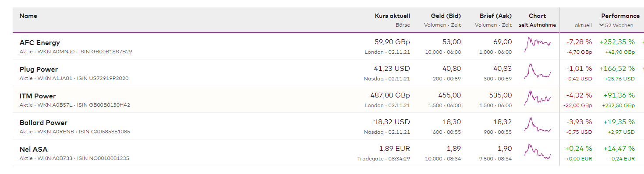This screenshot has height=174, width=644.
Task: Open AFC Energy sparkline chart
Action: 538,43
